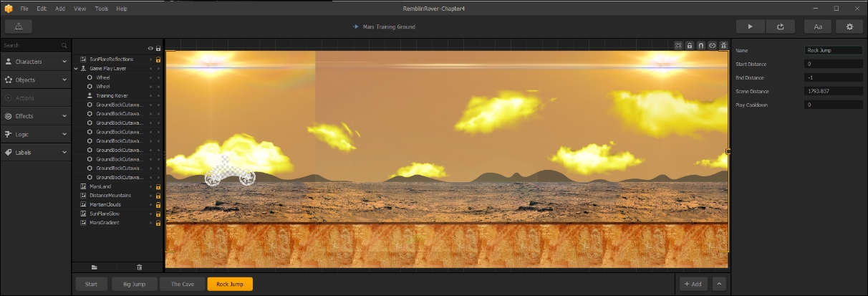
Task: Expand the Logic category
Action: point(64,134)
